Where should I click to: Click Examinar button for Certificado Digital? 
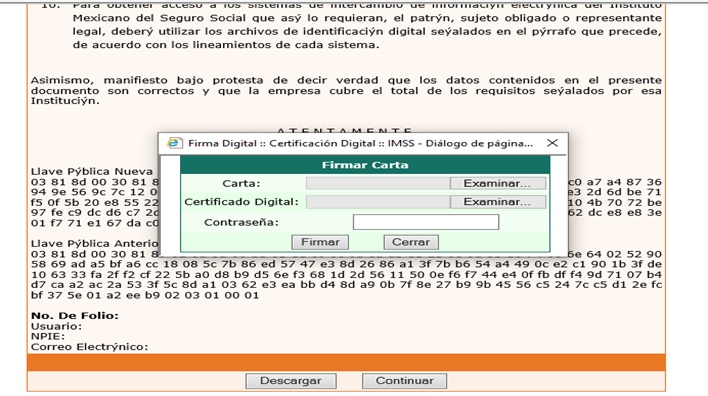[497, 202]
